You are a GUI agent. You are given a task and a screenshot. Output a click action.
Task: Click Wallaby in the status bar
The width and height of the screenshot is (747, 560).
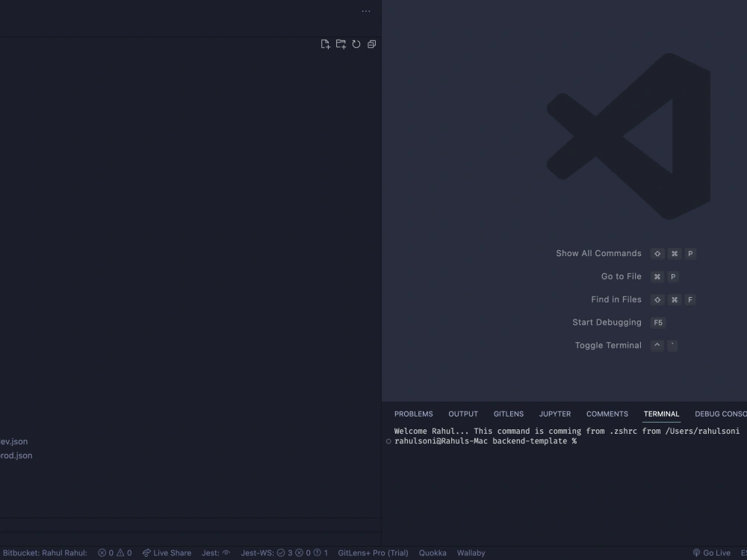[471, 553]
